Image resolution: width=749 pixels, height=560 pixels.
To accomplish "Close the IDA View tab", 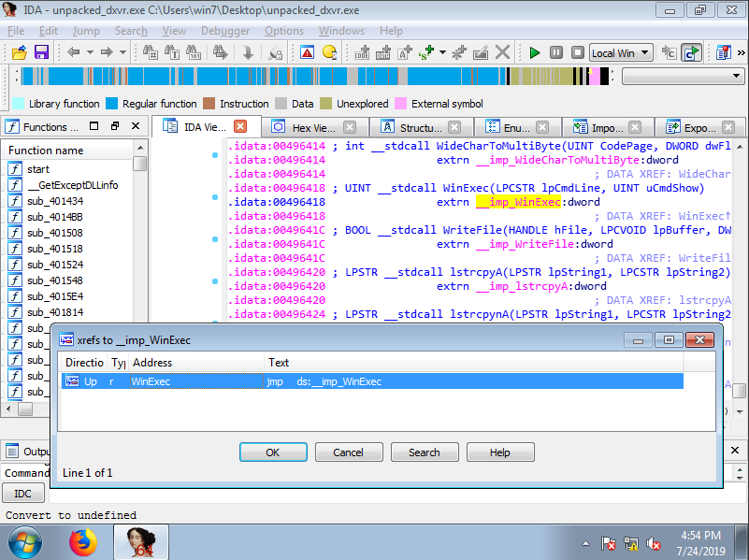I will click(240, 126).
